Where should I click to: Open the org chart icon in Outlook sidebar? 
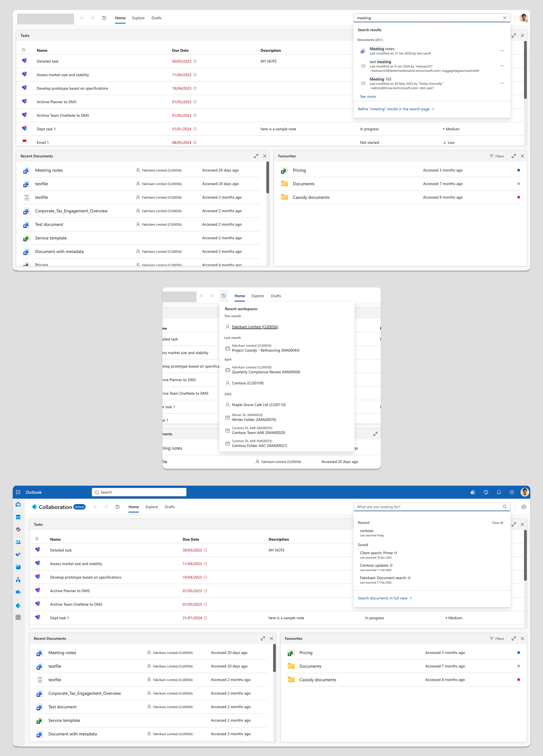click(18, 580)
